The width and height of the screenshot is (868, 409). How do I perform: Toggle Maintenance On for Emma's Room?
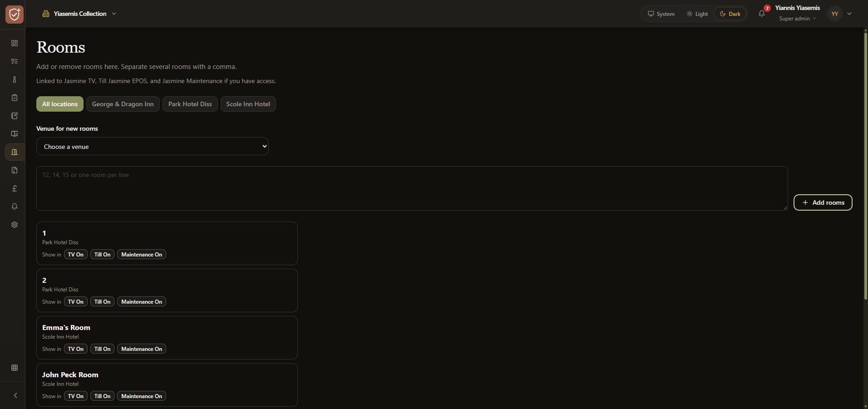click(x=142, y=349)
